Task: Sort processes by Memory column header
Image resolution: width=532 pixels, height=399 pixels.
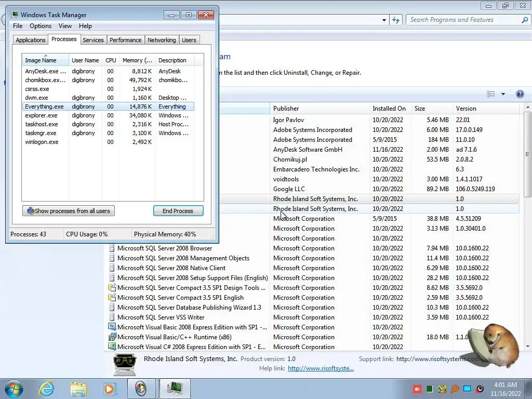Action: (137, 60)
